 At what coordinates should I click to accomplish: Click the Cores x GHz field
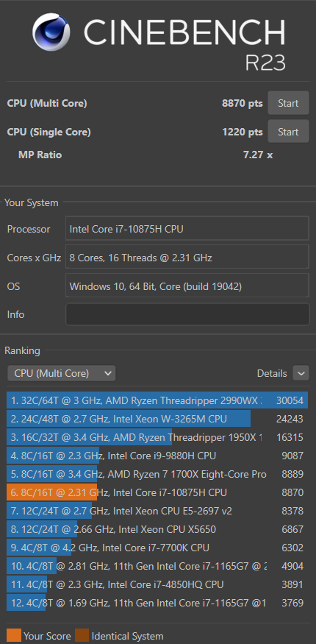point(187,257)
